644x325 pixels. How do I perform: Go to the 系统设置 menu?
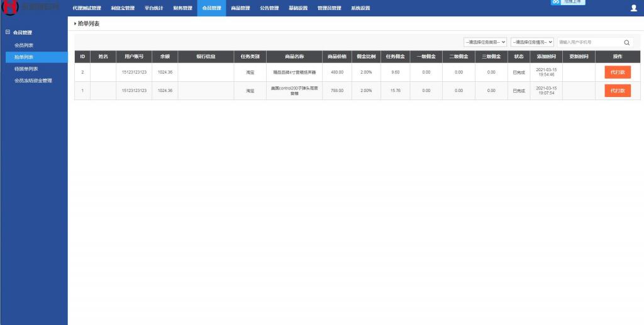[360, 8]
